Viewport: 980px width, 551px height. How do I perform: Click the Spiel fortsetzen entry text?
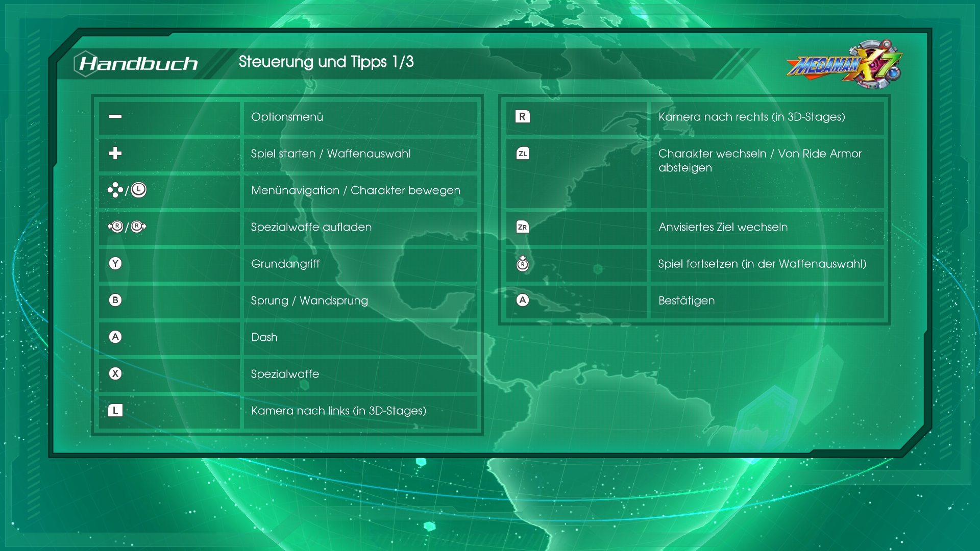tap(762, 264)
